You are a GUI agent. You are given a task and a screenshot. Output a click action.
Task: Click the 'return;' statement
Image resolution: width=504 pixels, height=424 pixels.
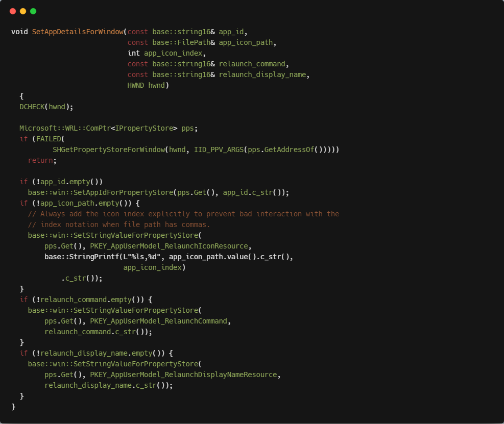click(42, 160)
